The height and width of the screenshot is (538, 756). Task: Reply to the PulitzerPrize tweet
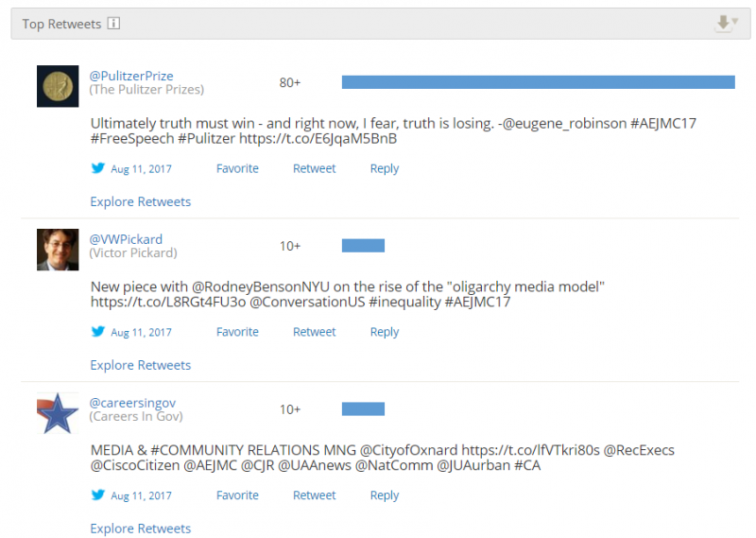pos(385,169)
